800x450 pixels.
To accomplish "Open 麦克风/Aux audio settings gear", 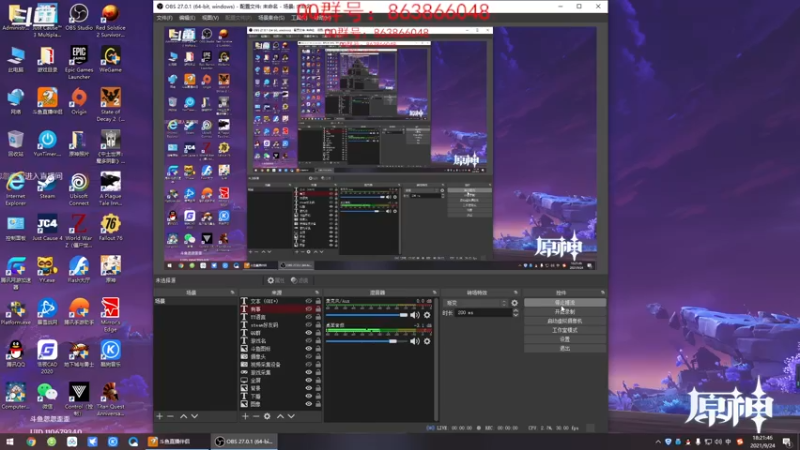I will tap(428, 315).
